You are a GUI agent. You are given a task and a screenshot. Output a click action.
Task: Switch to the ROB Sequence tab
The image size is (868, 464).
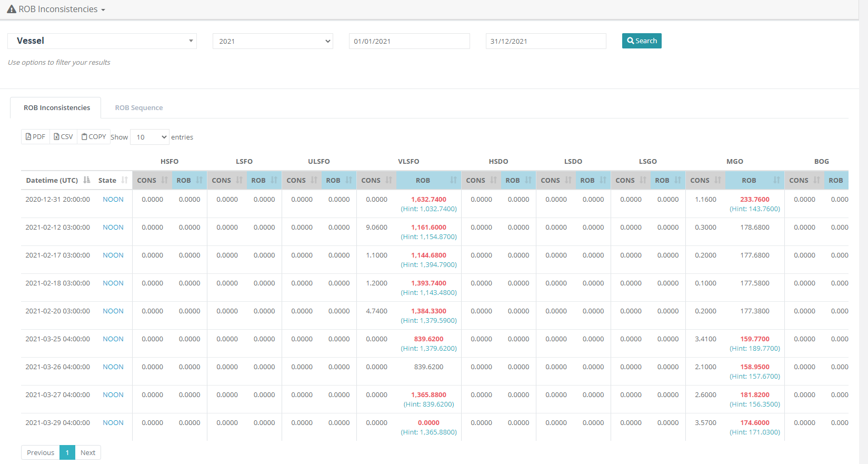[139, 107]
